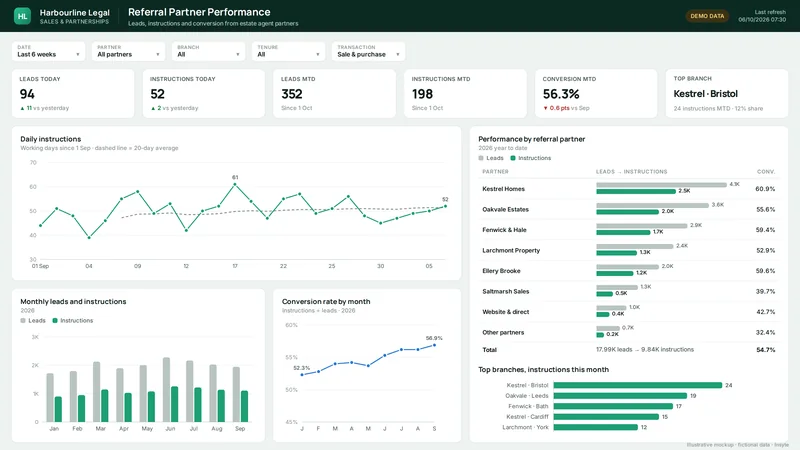The image size is (800, 450).
Task: Select the Instructions MTD card
Action: click(x=465, y=93)
